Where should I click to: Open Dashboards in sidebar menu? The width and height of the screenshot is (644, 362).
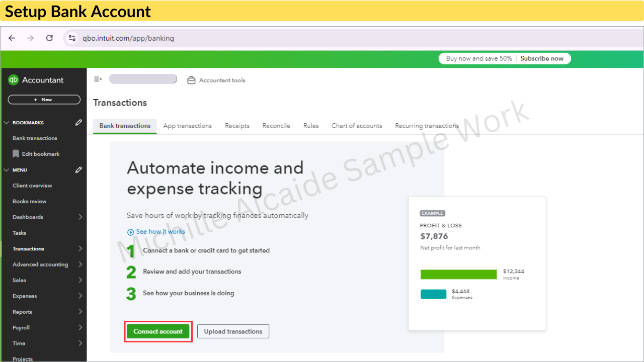28,217
